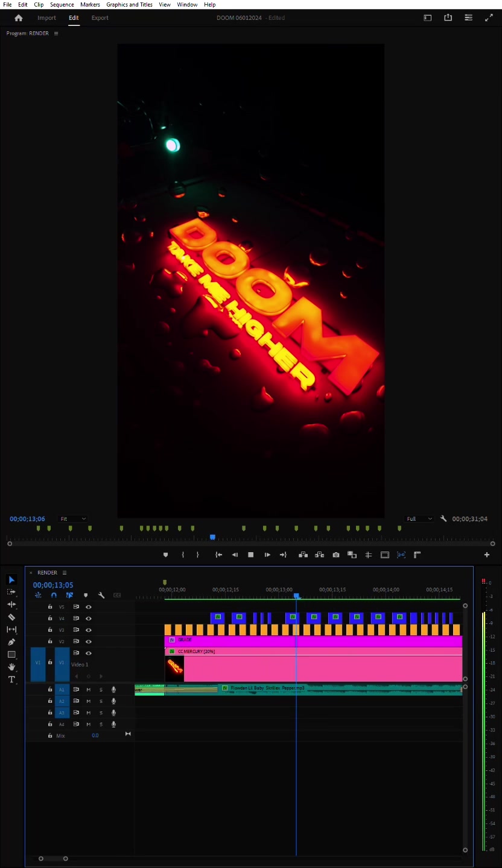Click Go to Out point
Screen dimensions: 502x868
point(283,555)
